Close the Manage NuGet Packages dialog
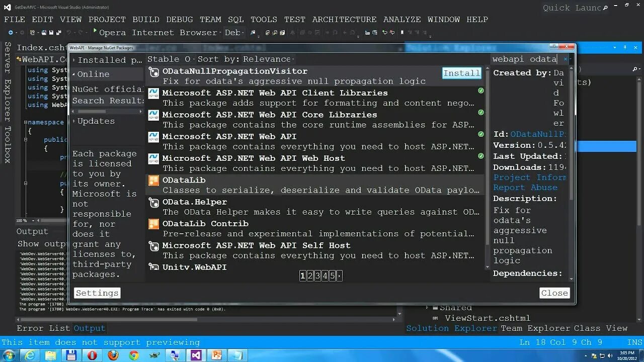This screenshot has height=362, width=644. pyautogui.click(x=554, y=293)
